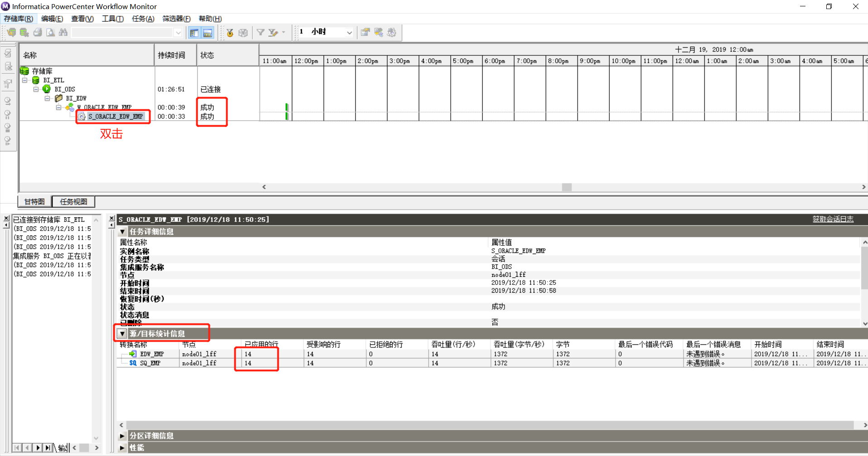Click the filter-list icon in left sidebar
This screenshot has width=868, height=456.
8,83
